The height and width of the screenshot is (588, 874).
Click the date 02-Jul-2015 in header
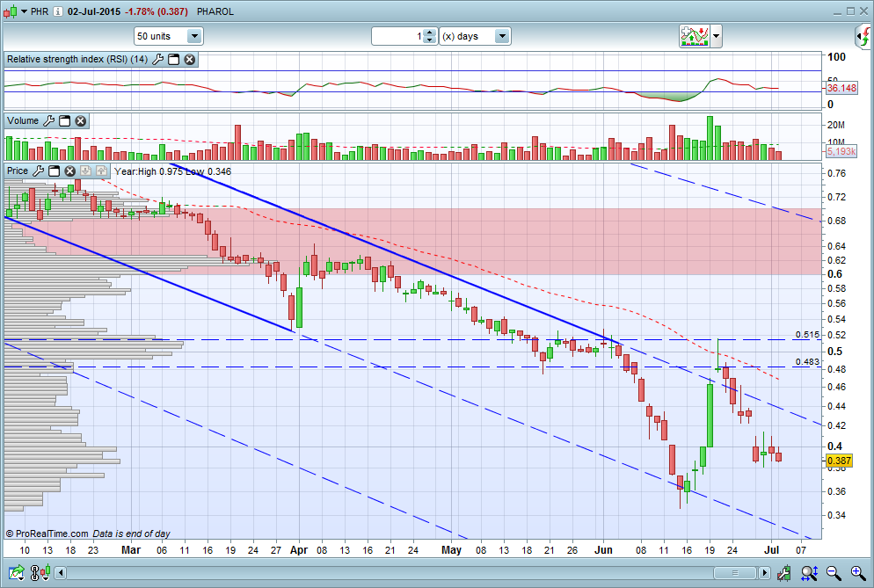point(93,11)
